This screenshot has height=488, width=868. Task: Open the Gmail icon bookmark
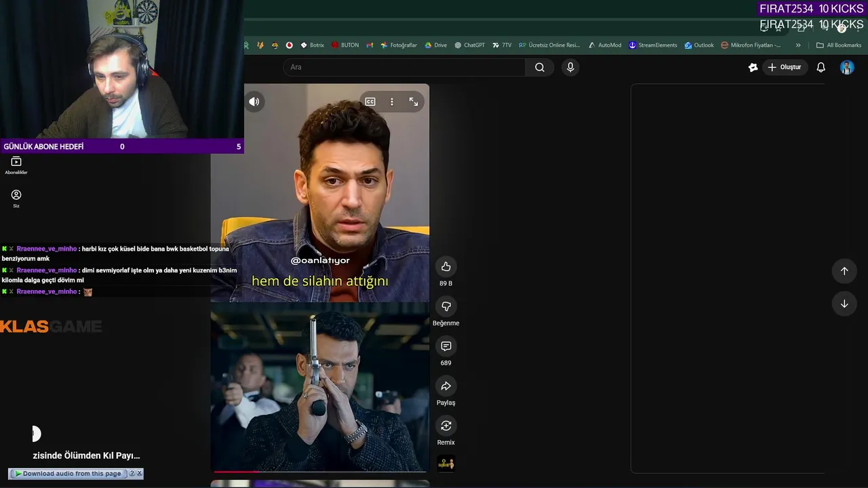370,45
